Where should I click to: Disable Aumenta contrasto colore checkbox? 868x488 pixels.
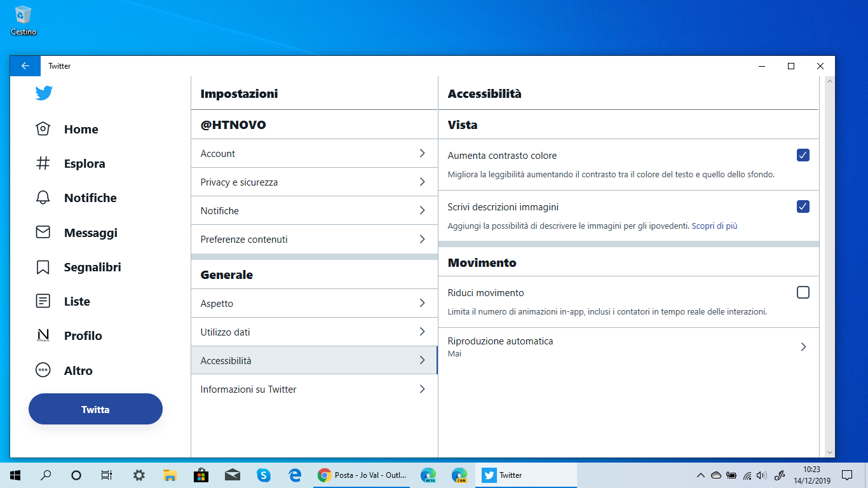pyautogui.click(x=803, y=155)
